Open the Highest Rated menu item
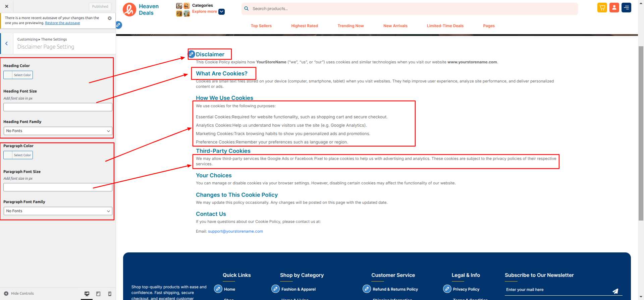The image size is (644, 300). (x=305, y=26)
